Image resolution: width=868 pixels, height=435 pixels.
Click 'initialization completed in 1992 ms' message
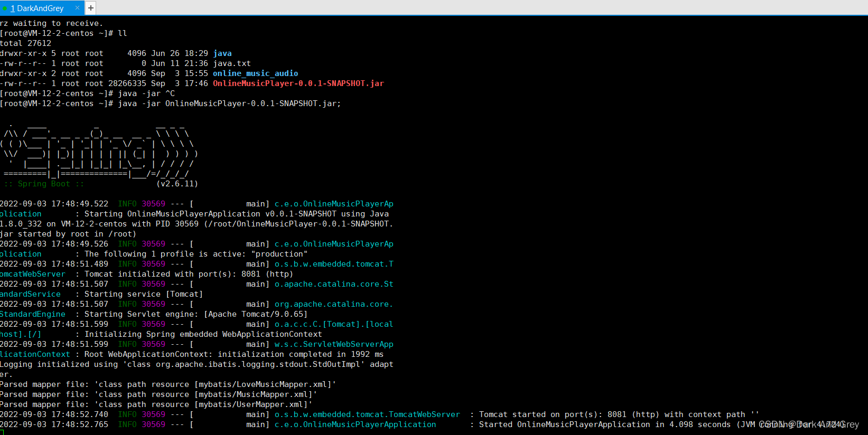pyautogui.click(x=301, y=354)
